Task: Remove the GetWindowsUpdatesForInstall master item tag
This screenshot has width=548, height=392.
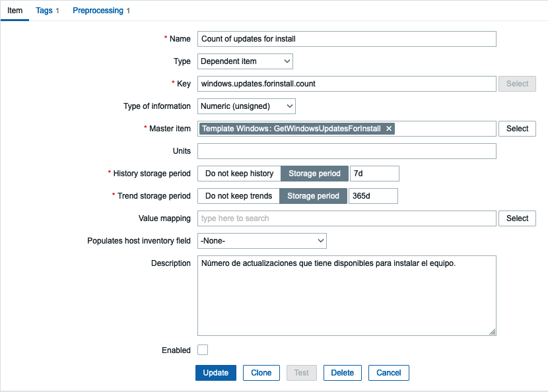Action: (x=389, y=129)
